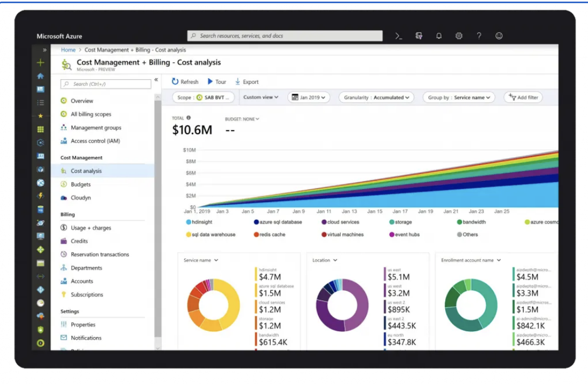Viewport: 588px width, 384px height.
Task: Select Cost analysis menu item
Action: tap(102, 171)
